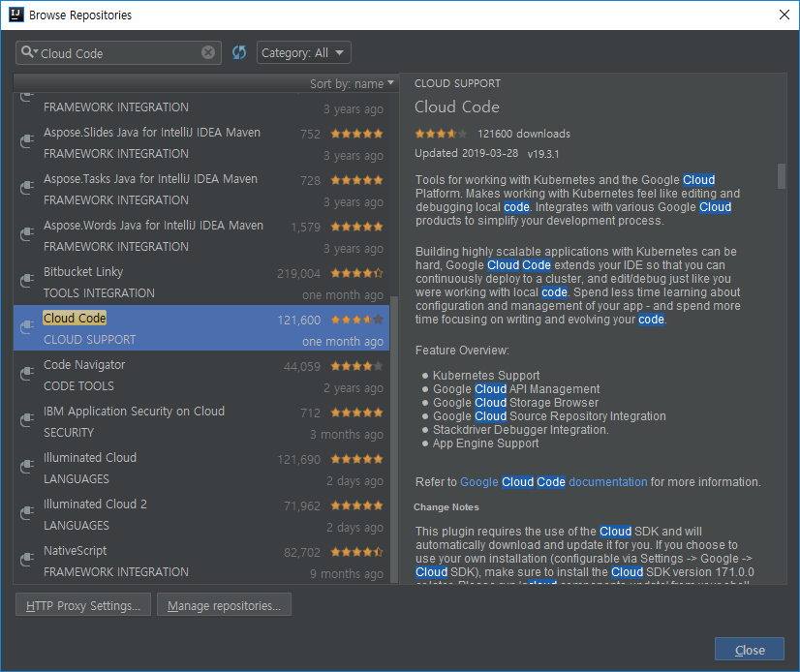This screenshot has height=672, width=800.
Task: Select plugin icon beside Aspose.Slides Java
Action: pyautogui.click(x=27, y=140)
